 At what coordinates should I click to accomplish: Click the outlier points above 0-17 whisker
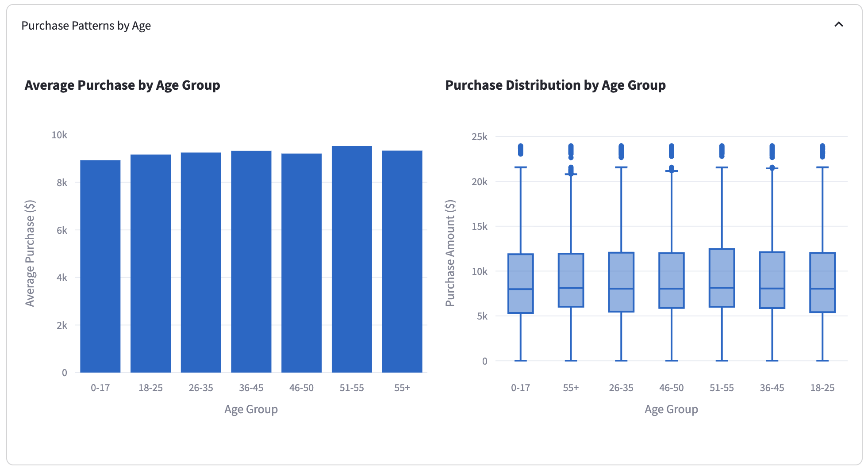(x=521, y=150)
